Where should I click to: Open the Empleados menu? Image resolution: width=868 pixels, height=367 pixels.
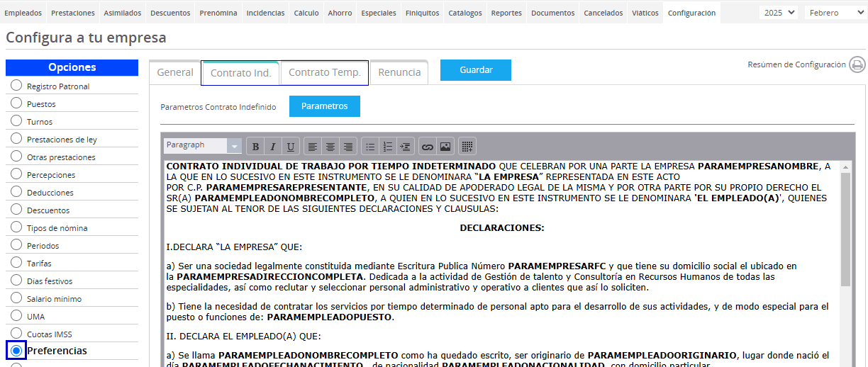pyautogui.click(x=23, y=13)
